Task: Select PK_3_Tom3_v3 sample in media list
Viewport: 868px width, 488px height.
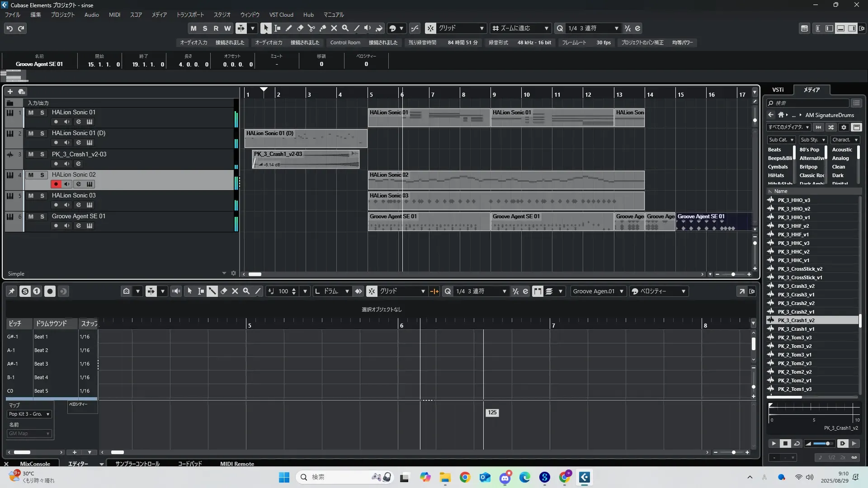Action: (794, 338)
